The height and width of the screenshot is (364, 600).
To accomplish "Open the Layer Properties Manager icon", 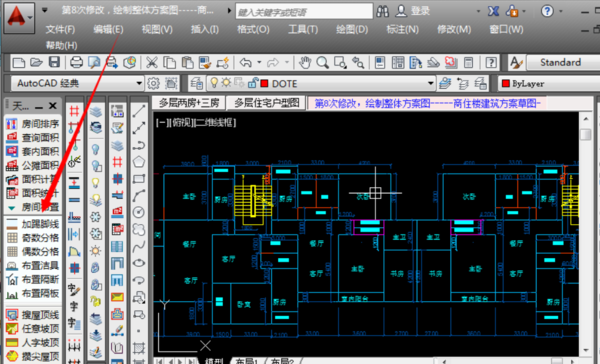I will click(197, 83).
